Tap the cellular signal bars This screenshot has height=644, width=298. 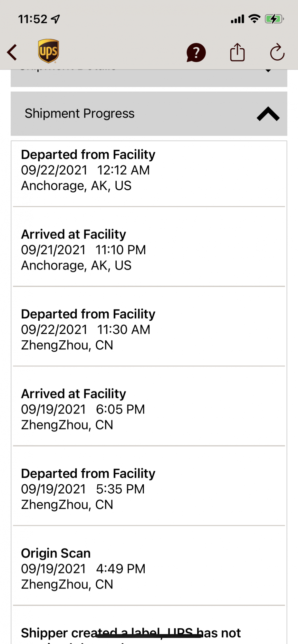(237, 19)
